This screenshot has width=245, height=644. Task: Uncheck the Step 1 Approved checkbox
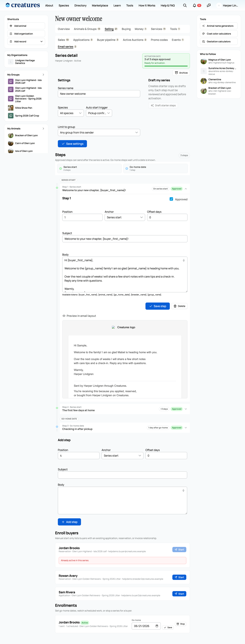(x=171, y=199)
